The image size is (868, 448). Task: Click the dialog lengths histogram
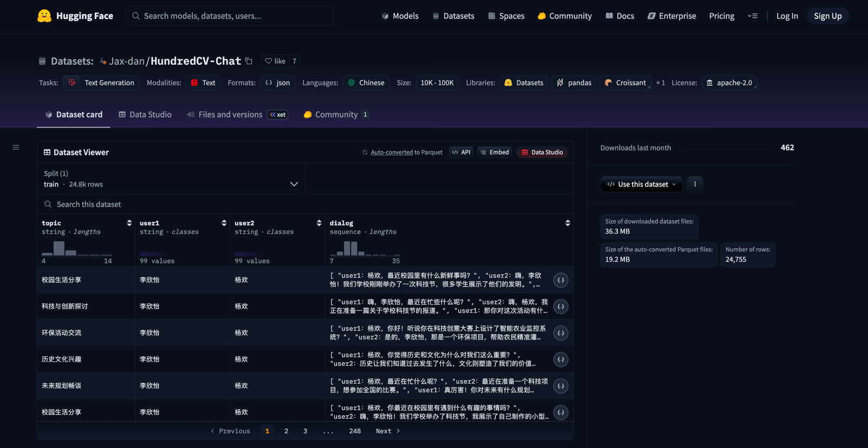click(x=365, y=249)
